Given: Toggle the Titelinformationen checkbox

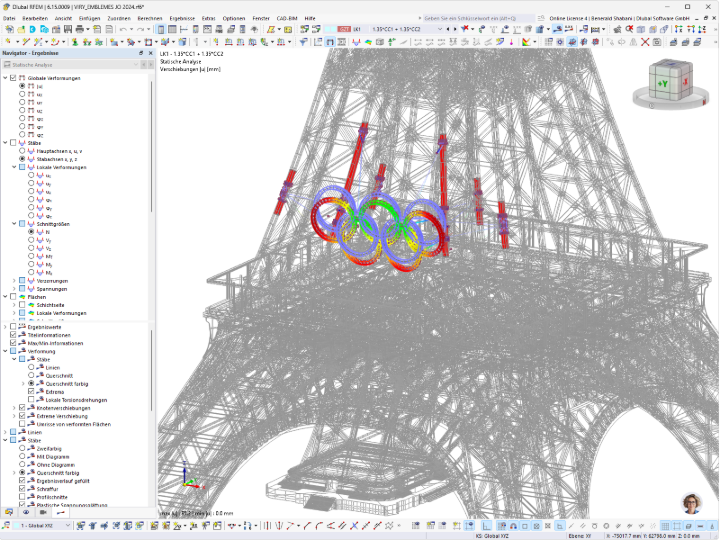Looking at the screenshot, I should tap(13, 335).
